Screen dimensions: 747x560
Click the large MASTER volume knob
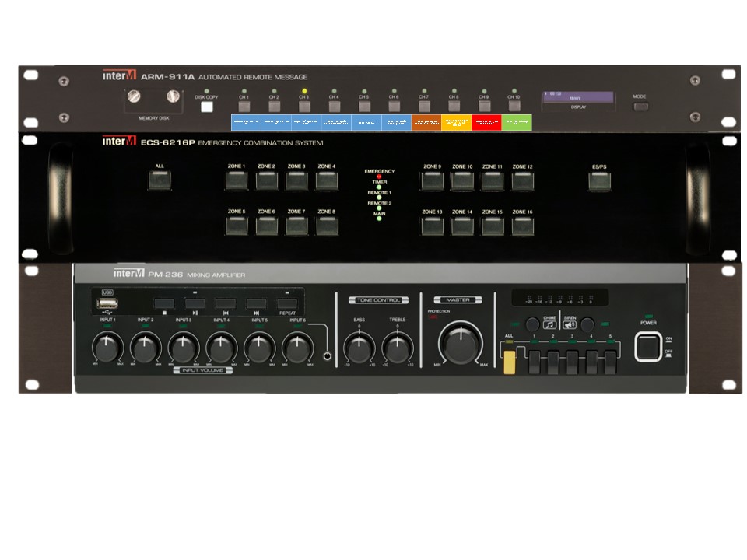(x=461, y=344)
